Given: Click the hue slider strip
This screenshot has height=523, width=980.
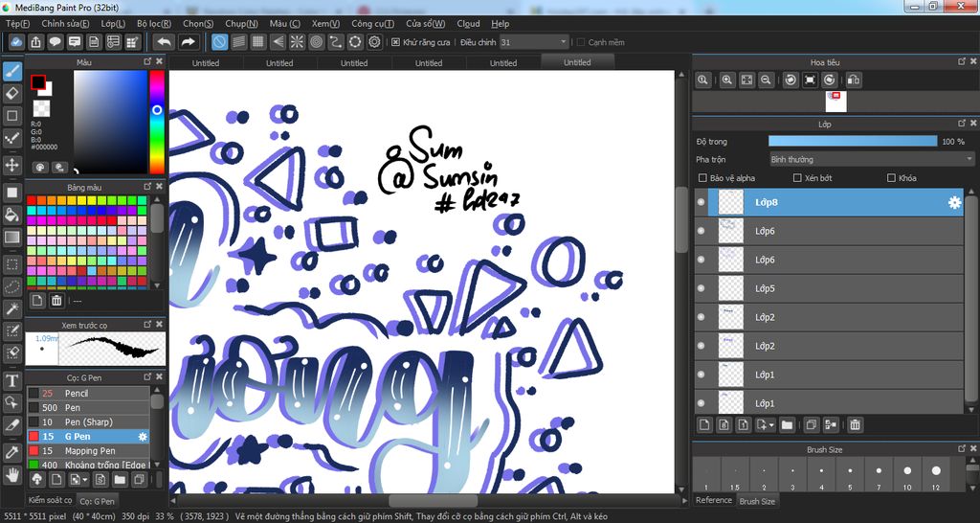Looking at the screenshot, I should pos(157,122).
